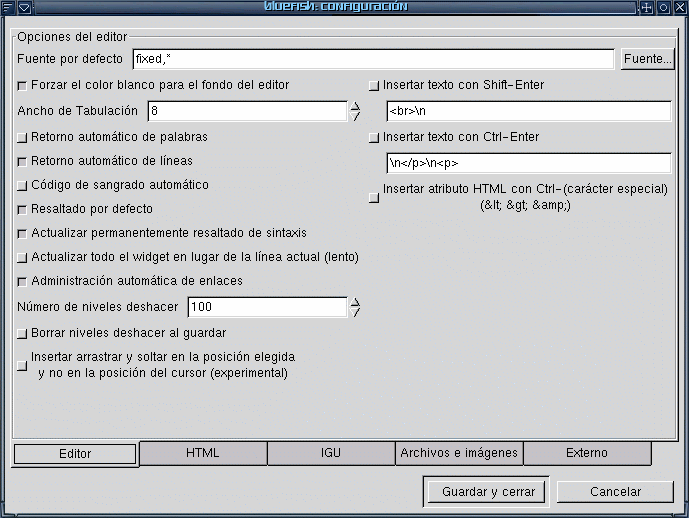Click the Fuente por defecto text field
689x518 pixels.
(373, 60)
